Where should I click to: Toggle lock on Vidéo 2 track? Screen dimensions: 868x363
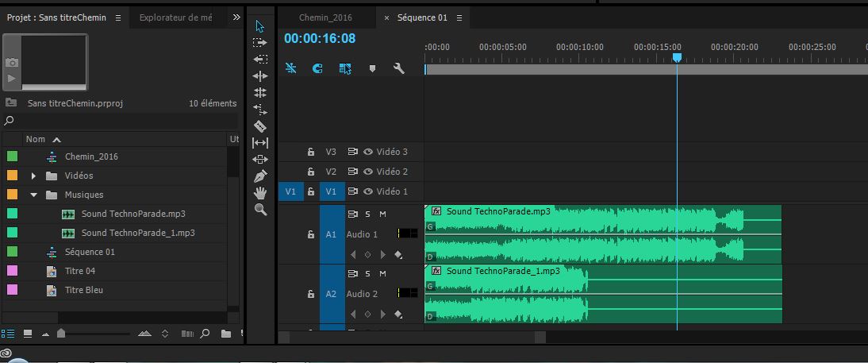311,172
